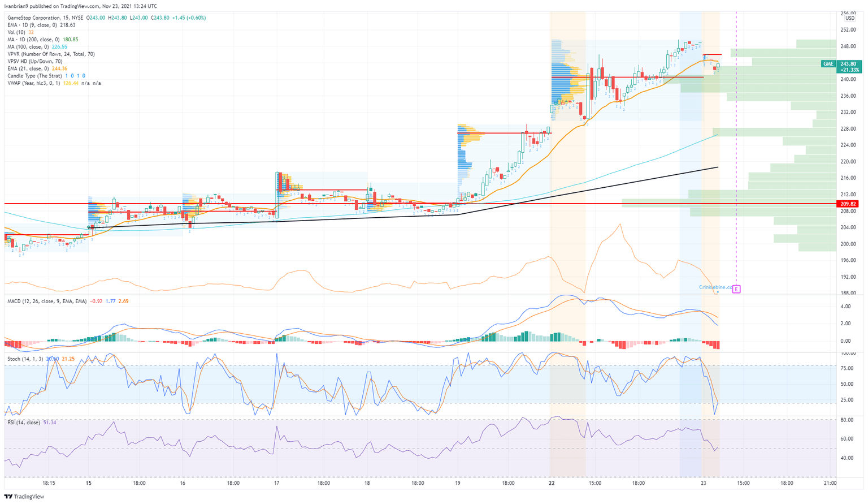The width and height of the screenshot is (868, 504).
Task: Click the 236.00 price scale label
Action: (848, 96)
